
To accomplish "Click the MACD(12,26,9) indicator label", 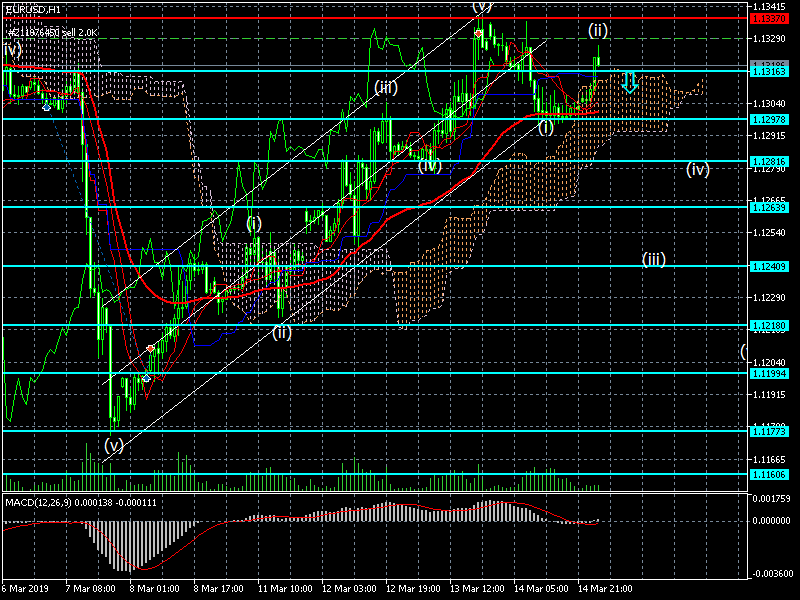I will (81, 503).
